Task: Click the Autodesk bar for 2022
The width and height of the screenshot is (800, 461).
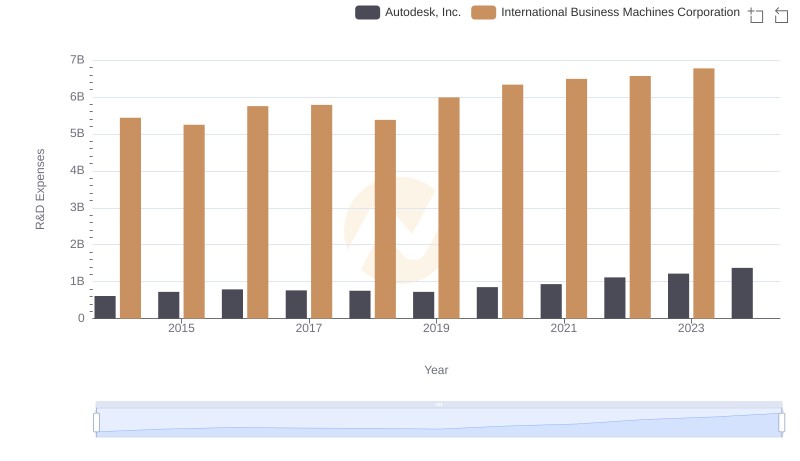Action: pos(614,298)
